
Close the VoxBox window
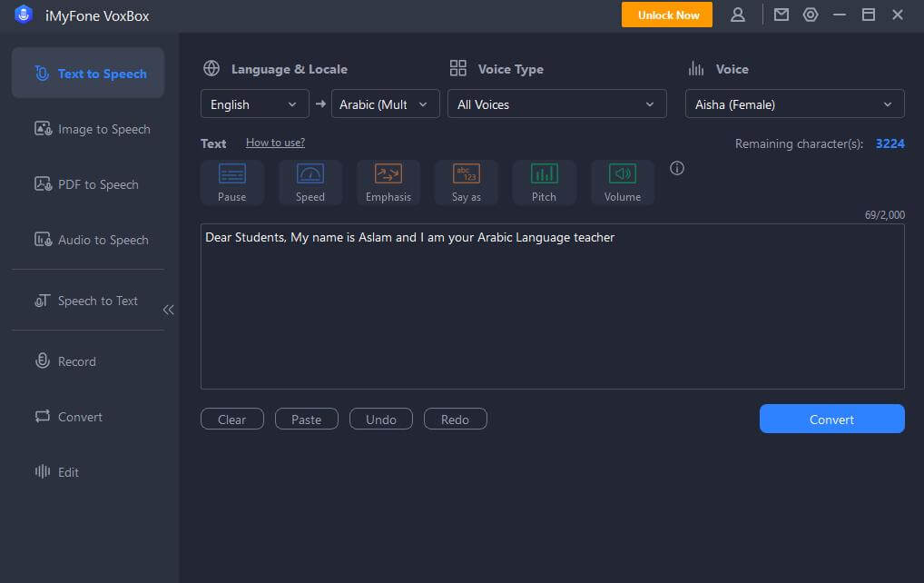pos(898,15)
